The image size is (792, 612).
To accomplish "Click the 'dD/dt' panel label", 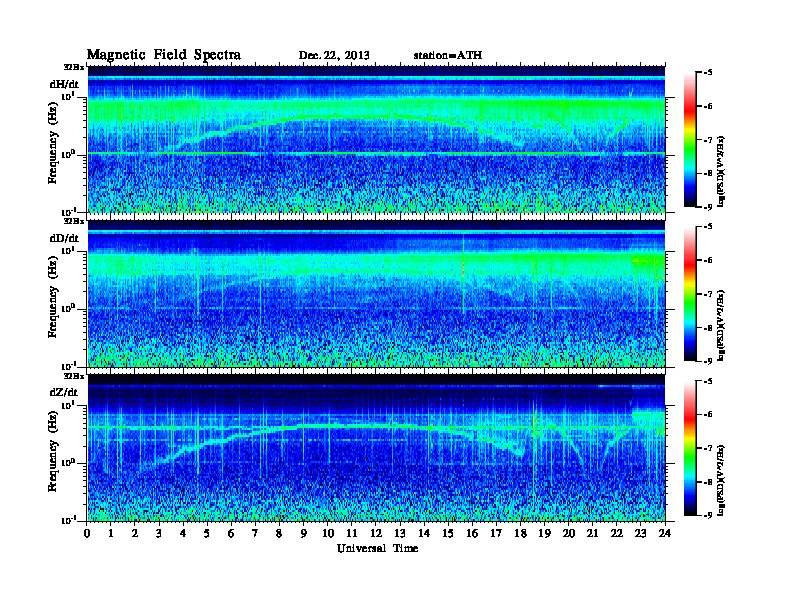I will coord(64,238).
